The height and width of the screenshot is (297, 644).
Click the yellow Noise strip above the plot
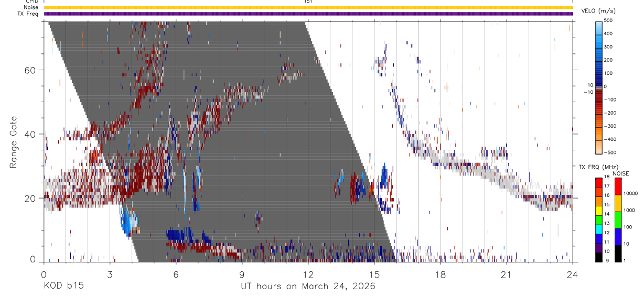coord(308,7)
